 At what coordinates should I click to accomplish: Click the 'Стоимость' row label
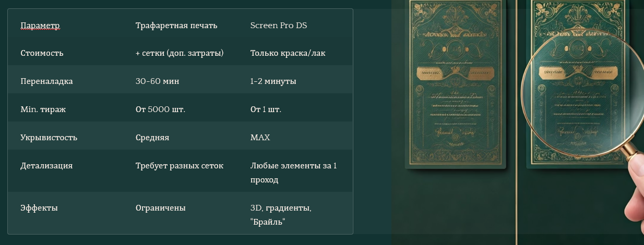click(x=42, y=53)
